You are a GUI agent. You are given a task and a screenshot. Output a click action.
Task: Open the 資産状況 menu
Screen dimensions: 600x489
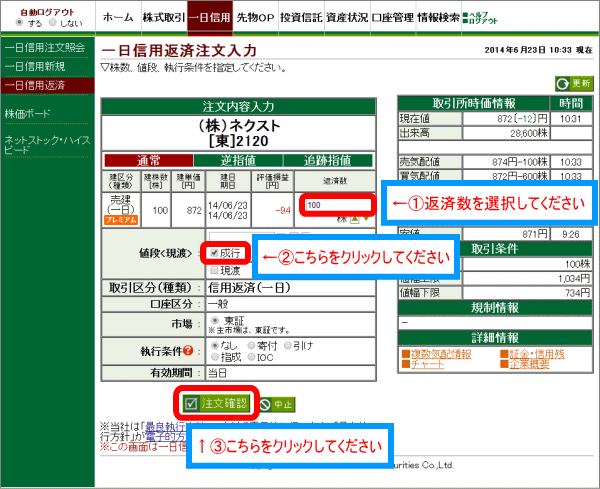[347, 18]
